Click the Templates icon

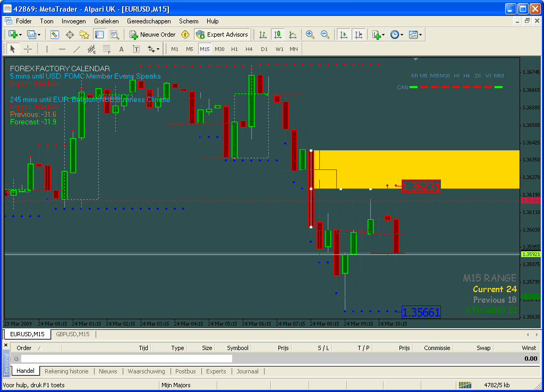click(x=413, y=35)
